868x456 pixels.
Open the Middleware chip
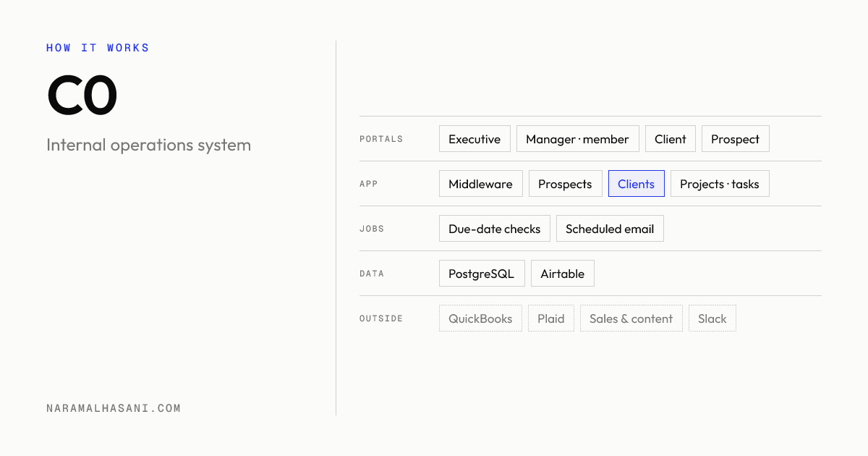click(480, 184)
